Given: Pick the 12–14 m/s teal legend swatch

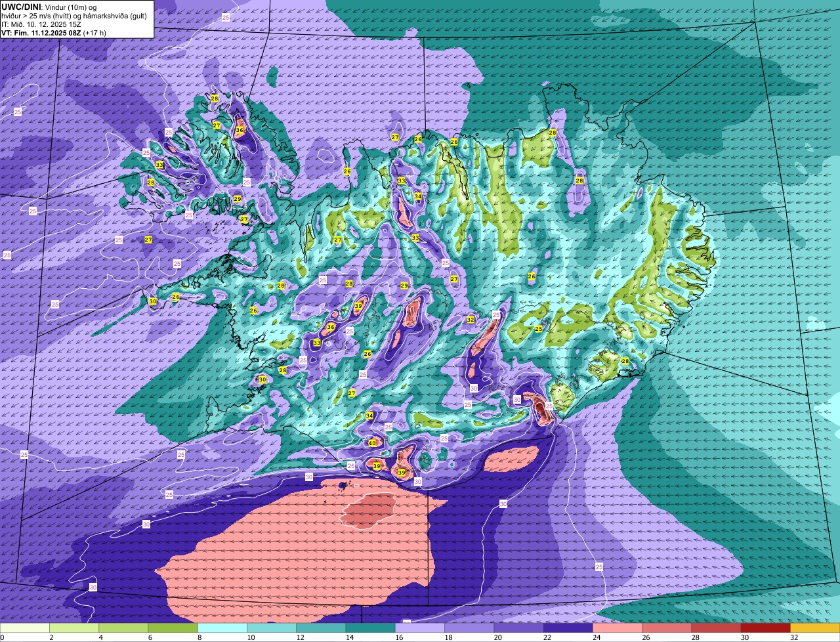Looking at the screenshot, I should (321, 628).
